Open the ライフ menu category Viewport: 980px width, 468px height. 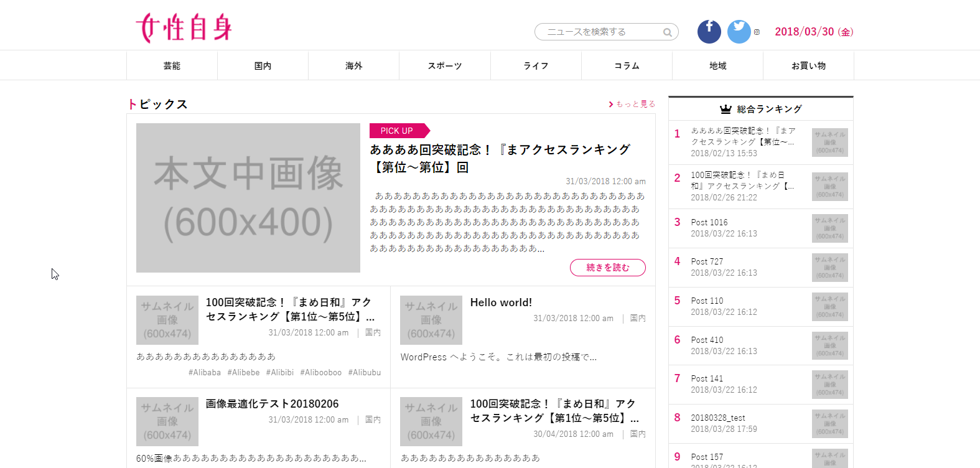(x=536, y=65)
